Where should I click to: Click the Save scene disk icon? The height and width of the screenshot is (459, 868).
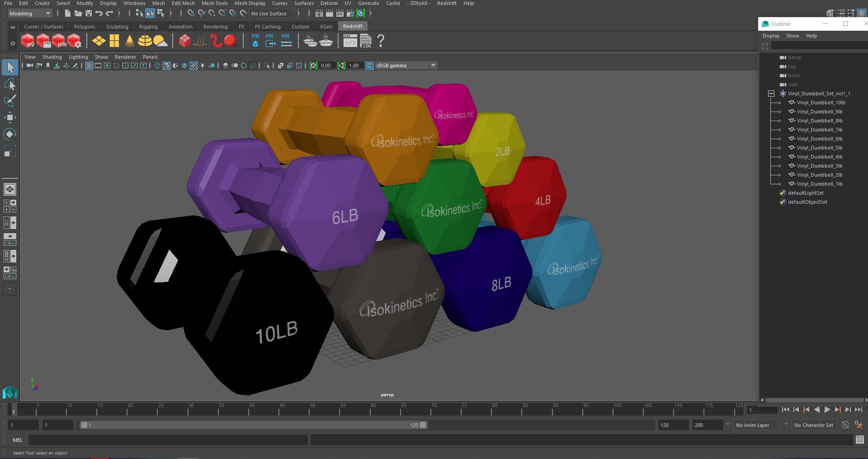pos(89,14)
